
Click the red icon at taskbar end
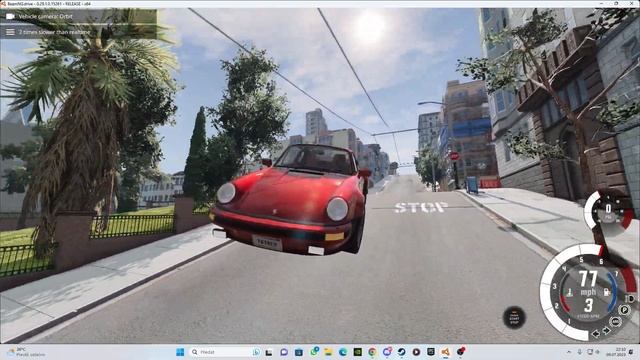click(x=461, y=351)
